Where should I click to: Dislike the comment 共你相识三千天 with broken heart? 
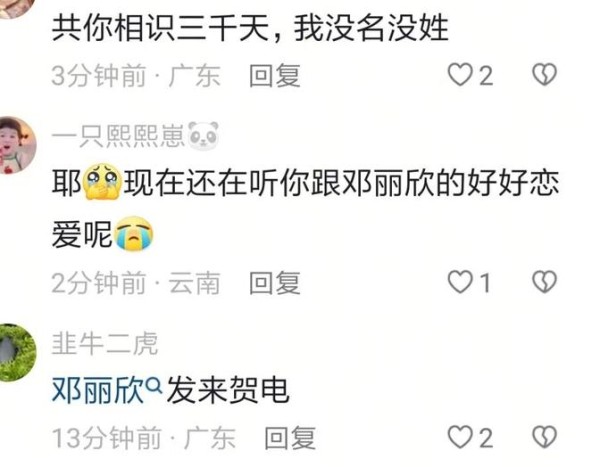coord(545,74)
